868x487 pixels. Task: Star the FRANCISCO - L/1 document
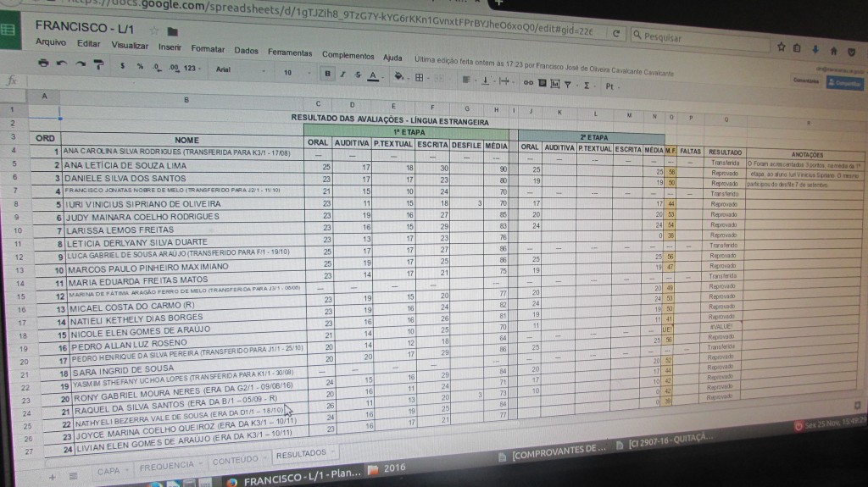[153, 30]
